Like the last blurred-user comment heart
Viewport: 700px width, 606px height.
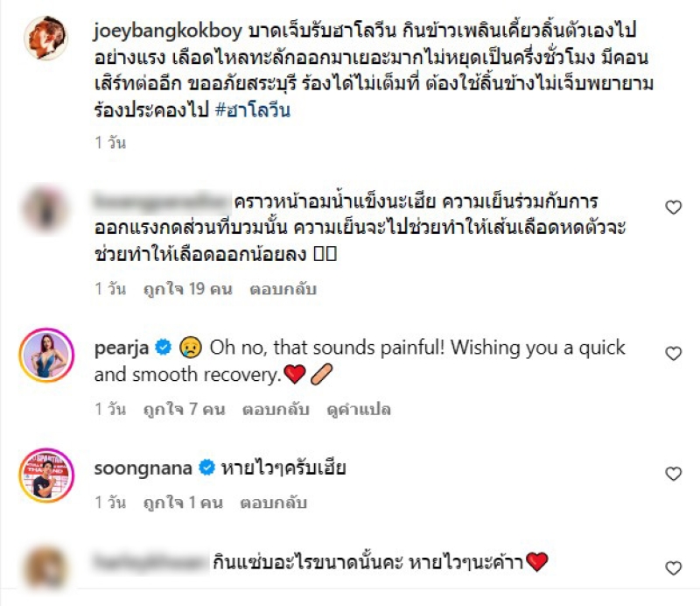(673, 568)
